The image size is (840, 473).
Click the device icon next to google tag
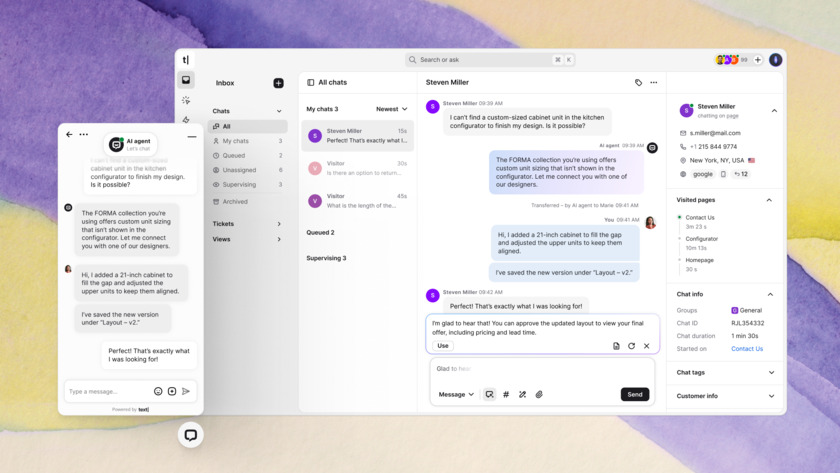[x=723, y=174]
